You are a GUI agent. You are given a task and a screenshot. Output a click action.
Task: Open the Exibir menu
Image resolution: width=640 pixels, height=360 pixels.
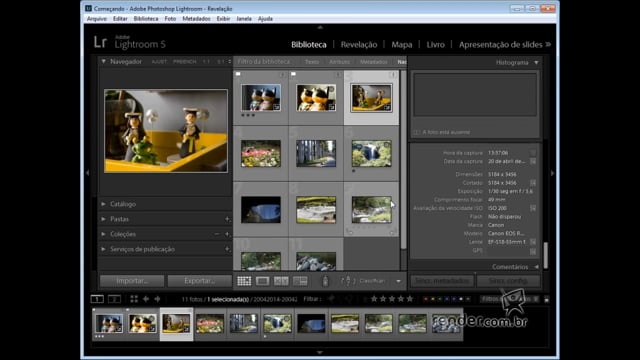click(223, 19)
